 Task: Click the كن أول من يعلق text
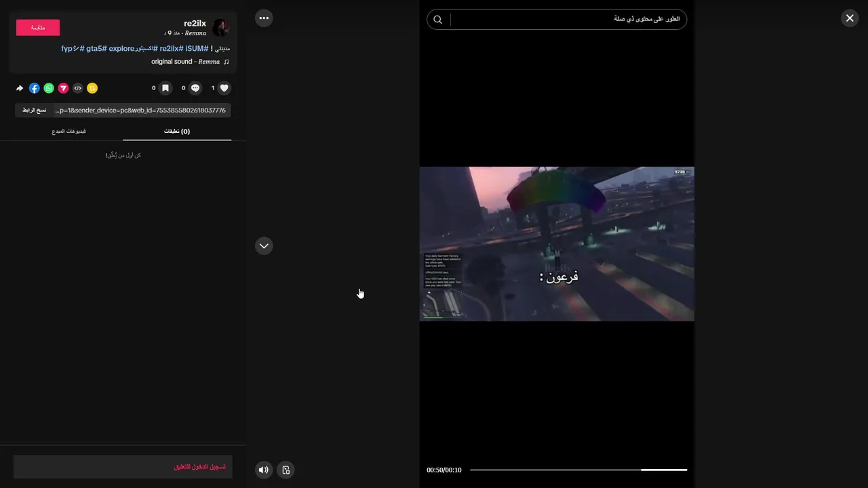123,155
